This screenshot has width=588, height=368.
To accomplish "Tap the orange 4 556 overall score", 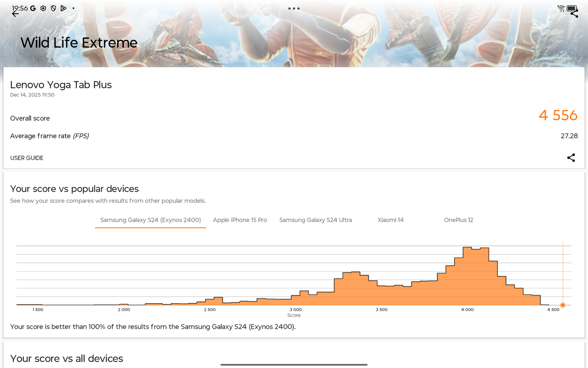I will 558,116.
